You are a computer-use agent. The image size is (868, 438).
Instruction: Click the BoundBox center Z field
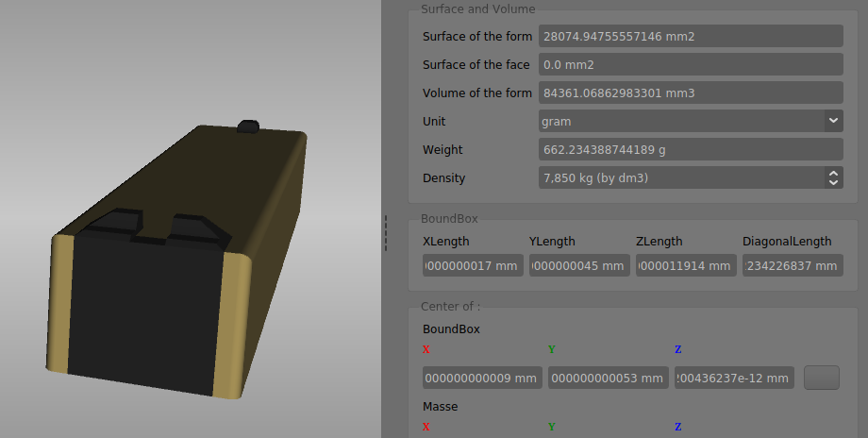coord(734,379)
